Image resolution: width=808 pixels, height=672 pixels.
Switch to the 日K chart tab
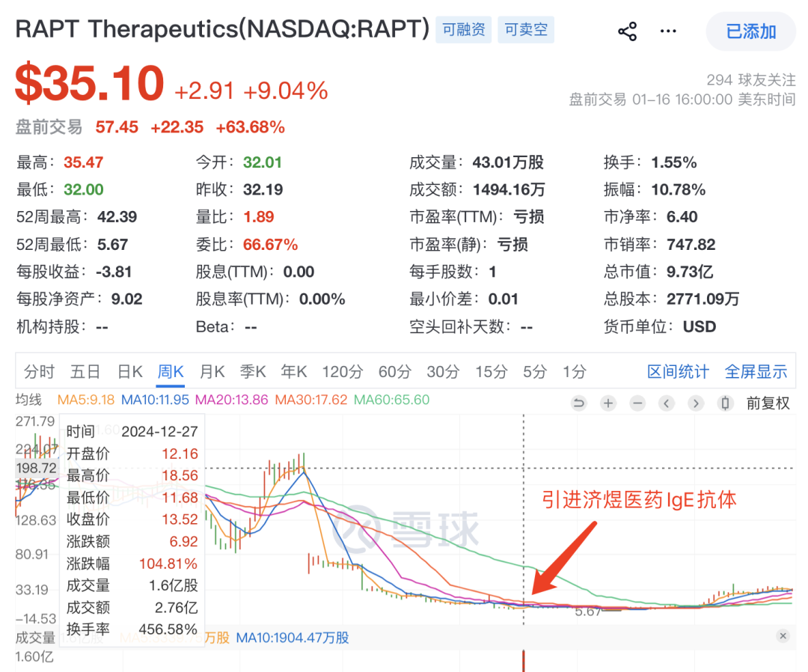point(130,372)
